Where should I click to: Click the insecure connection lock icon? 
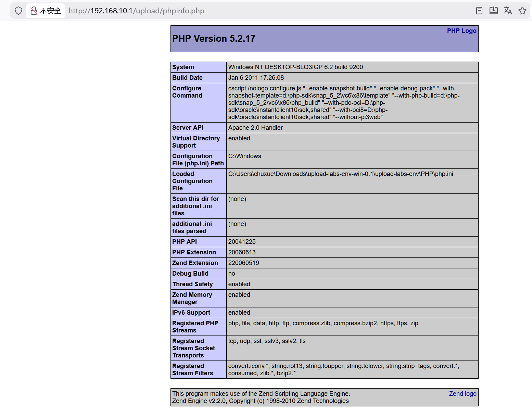click(x=34, y=11)
